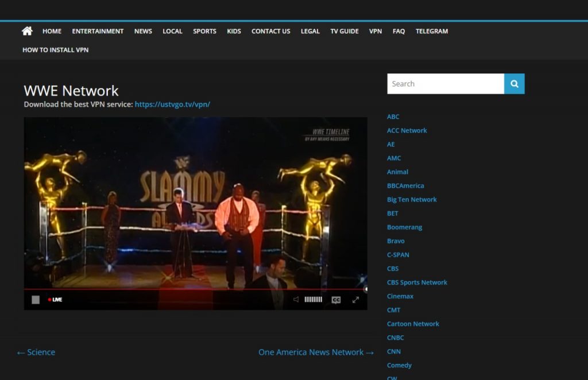Select the ACC Network channel link

[x=407, y=130]
